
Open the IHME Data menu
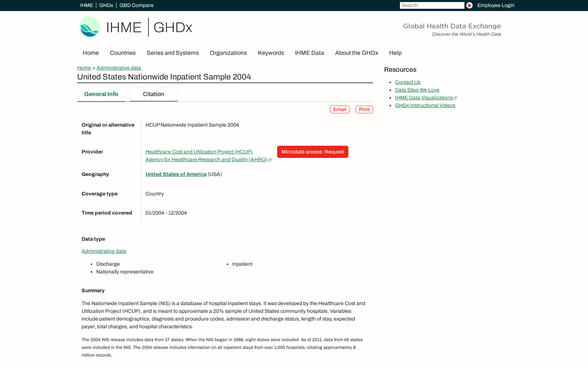tap(309, 53)
